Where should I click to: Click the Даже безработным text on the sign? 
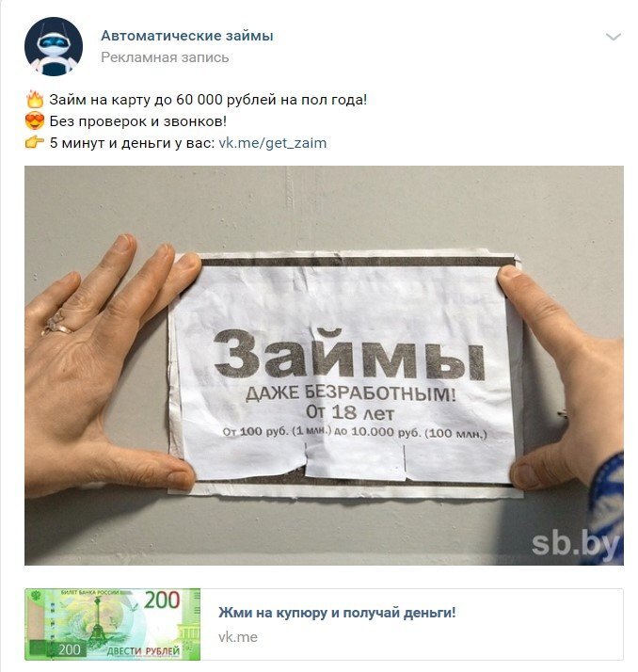[x=350, y=393]
